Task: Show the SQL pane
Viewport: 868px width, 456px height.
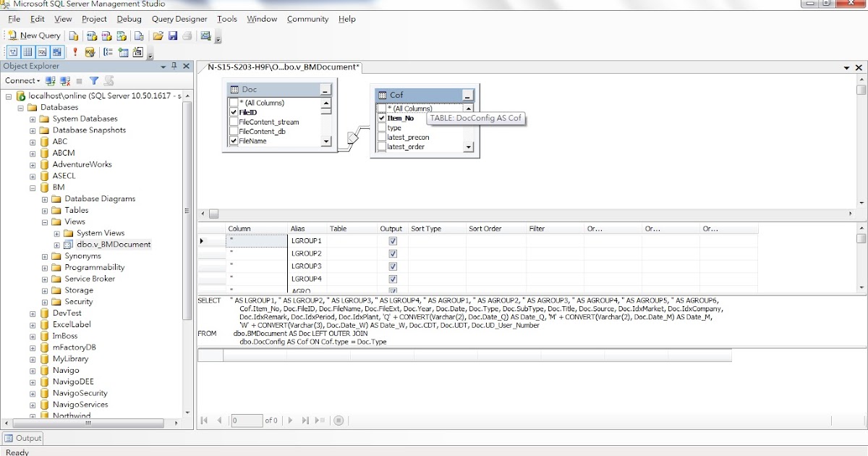Action: point(41,51)
